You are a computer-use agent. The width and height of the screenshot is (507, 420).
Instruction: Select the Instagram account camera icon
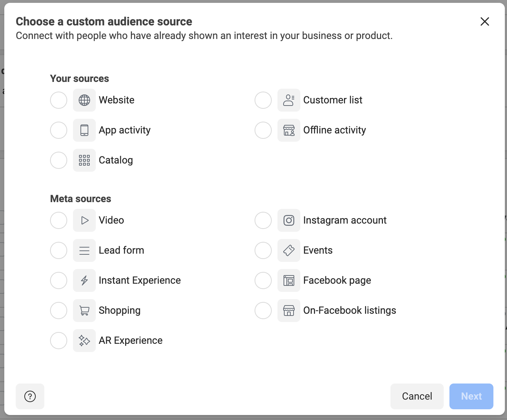289,220
